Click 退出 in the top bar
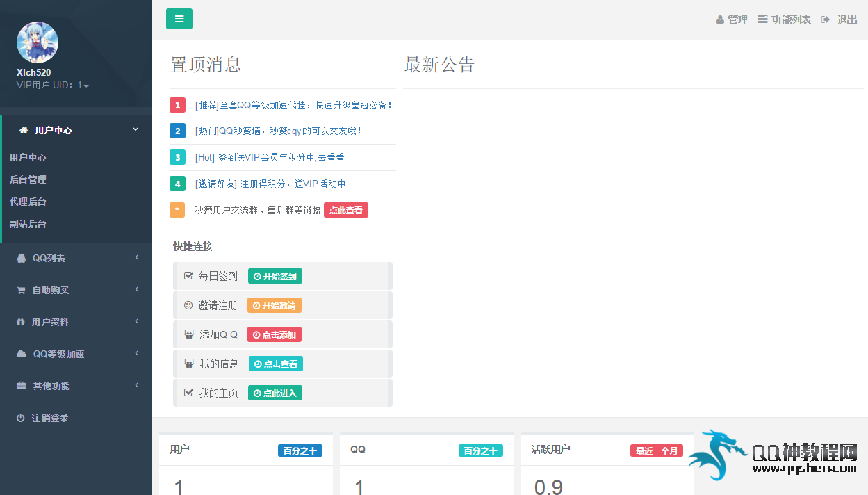 click(847, 19)
